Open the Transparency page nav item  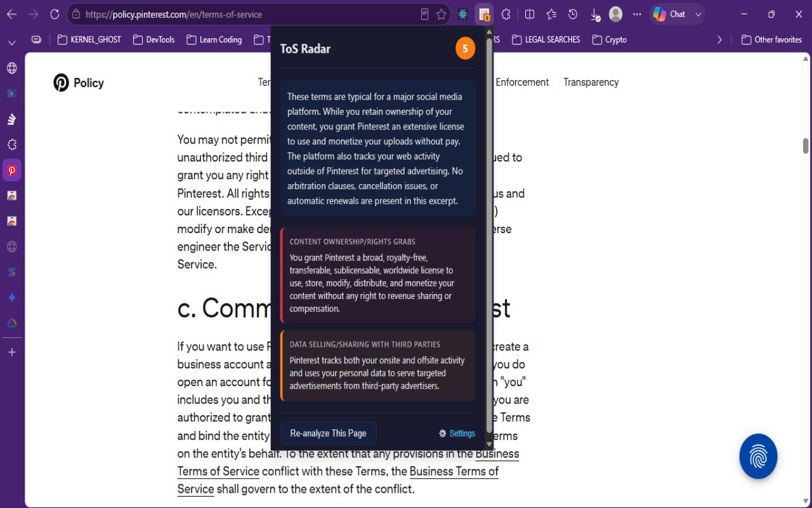coord(591,82)
